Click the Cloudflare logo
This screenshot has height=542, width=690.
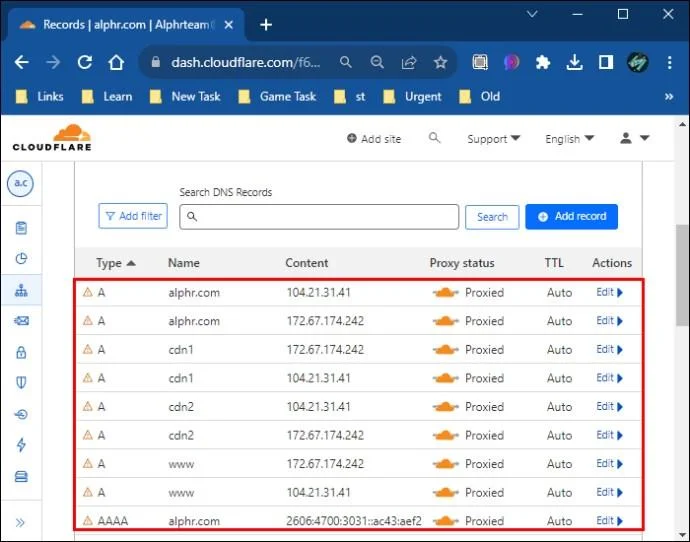click(52, 138)
